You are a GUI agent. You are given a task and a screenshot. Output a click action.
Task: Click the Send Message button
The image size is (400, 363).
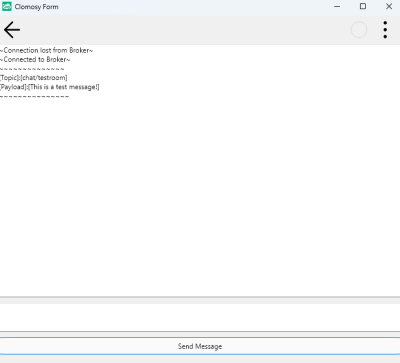click(x=200, y=346)
